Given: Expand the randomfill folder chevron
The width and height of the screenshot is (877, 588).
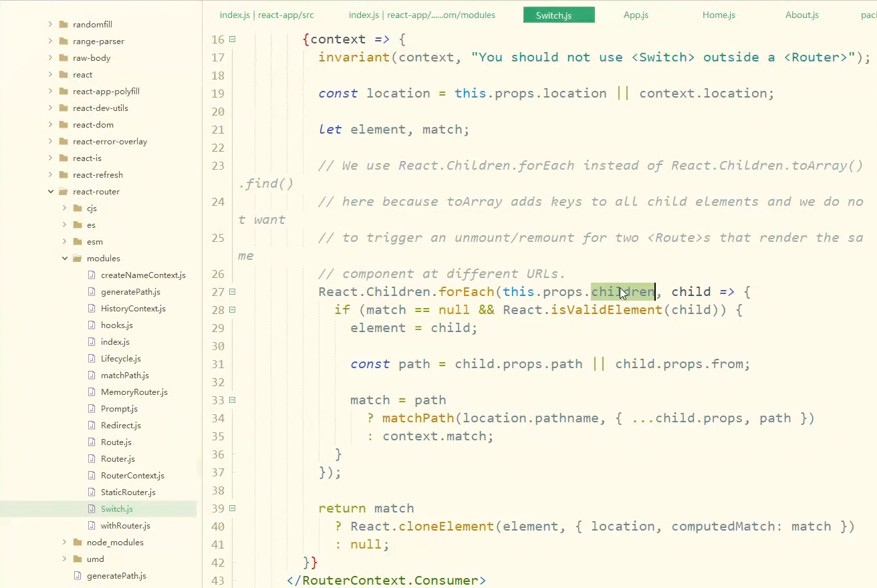Looking at the screenshot, I should [x=50, y=24].
